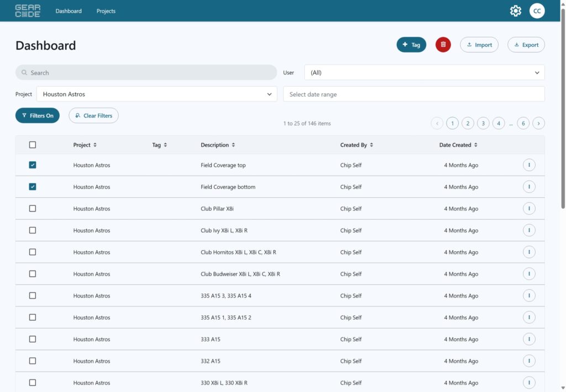Check the 335 A15 3, 335 A15 4 row
The width and height of the screenshot is (566, 392).
pyautogui.click(x=33, y=295)
